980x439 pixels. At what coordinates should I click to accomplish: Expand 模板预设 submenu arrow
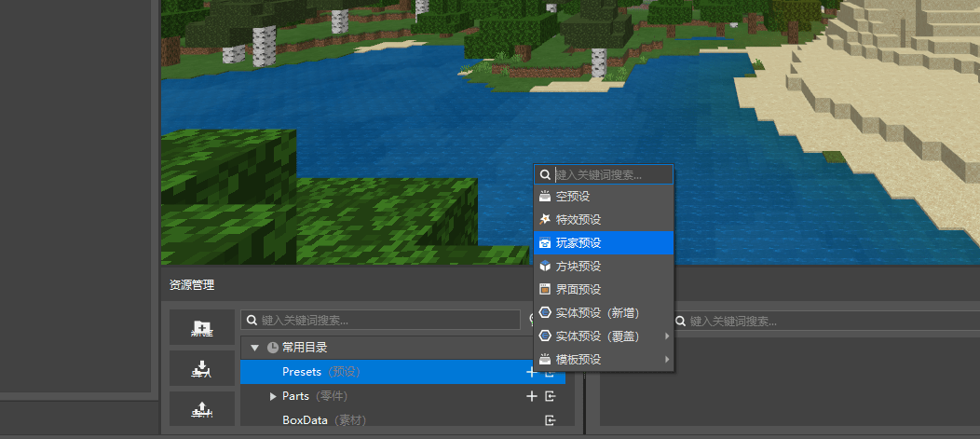667,360
